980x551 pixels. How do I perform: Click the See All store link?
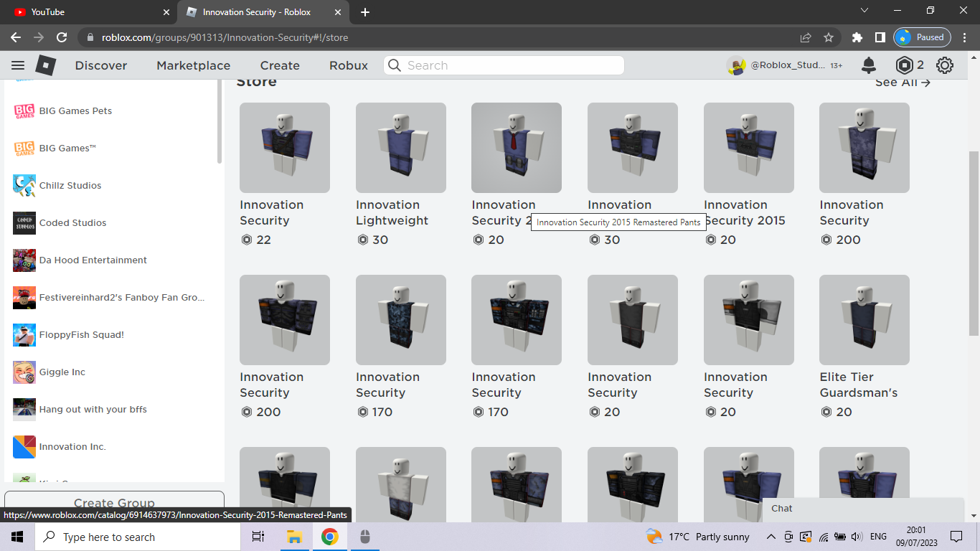point(903,83)
